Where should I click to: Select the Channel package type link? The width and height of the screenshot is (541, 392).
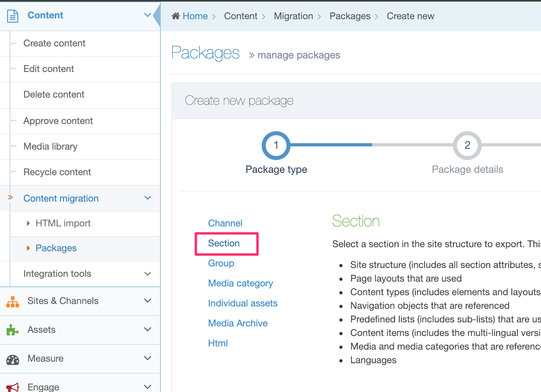click(225, 223)
